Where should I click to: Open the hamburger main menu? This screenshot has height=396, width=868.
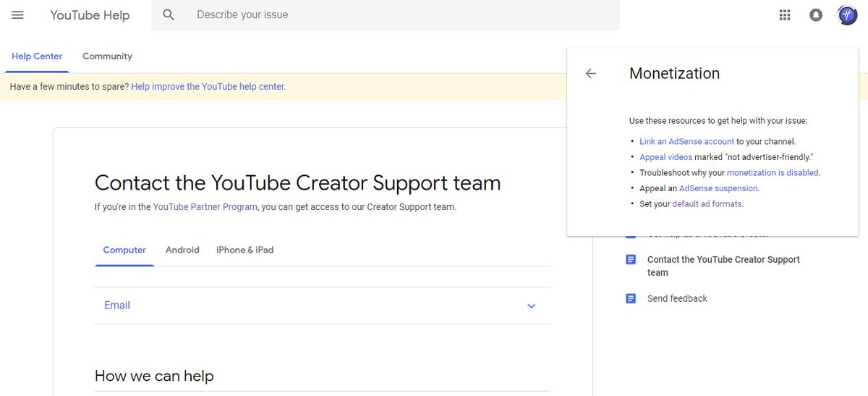point(17,14)
